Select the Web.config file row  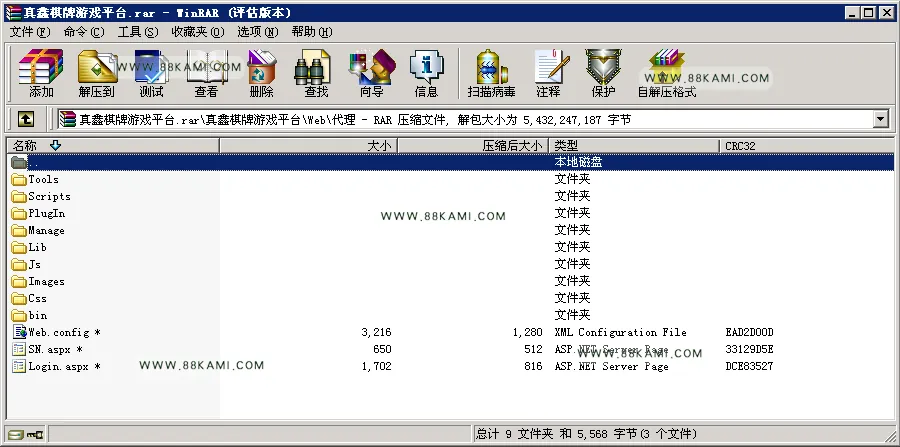451,332
